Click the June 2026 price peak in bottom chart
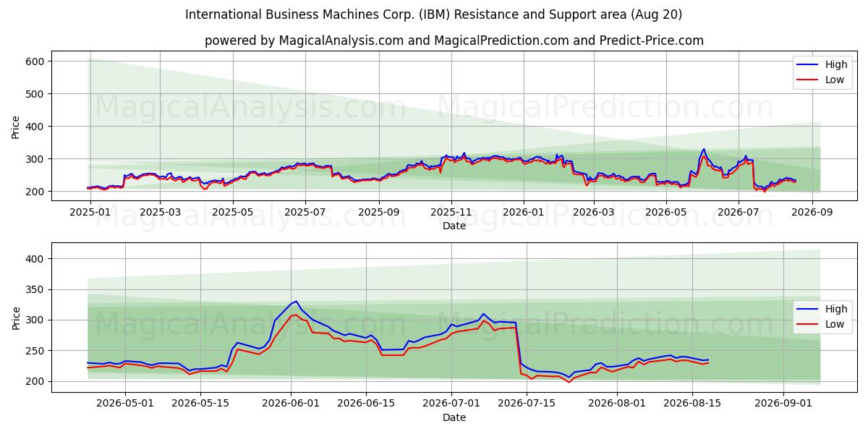868x434 pixels. coord(296,302)
